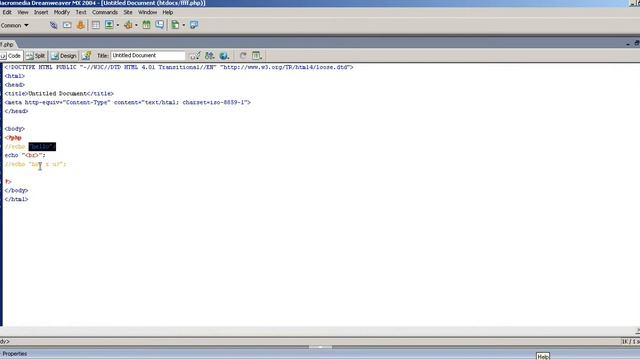
Task: Open the Site menu
Action: click(x=128, y=12)
